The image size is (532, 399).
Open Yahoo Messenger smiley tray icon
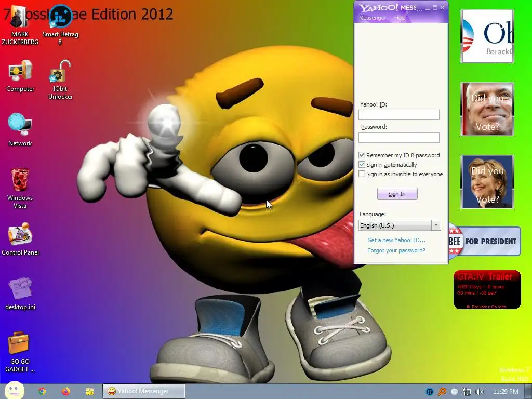pos(455,392)
